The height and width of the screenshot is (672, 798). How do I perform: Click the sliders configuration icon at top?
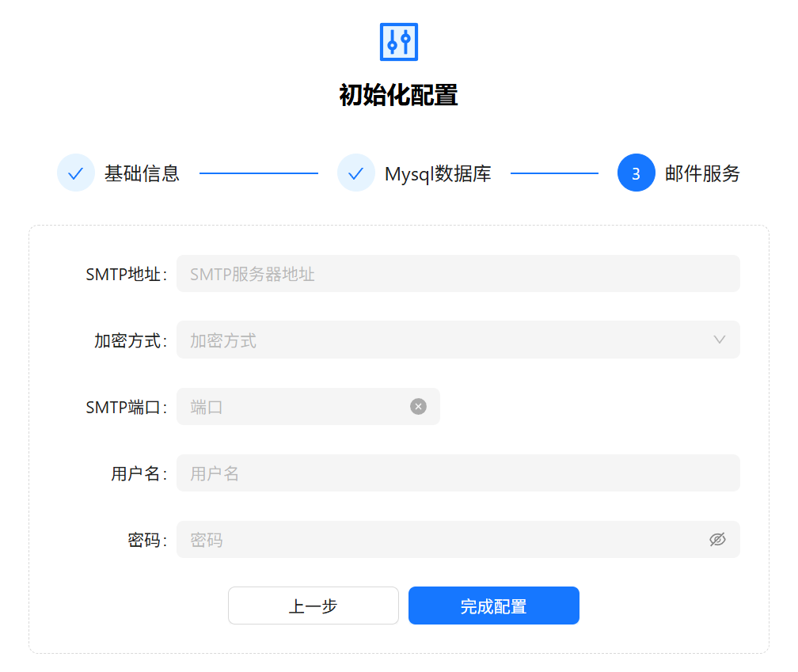398,42
